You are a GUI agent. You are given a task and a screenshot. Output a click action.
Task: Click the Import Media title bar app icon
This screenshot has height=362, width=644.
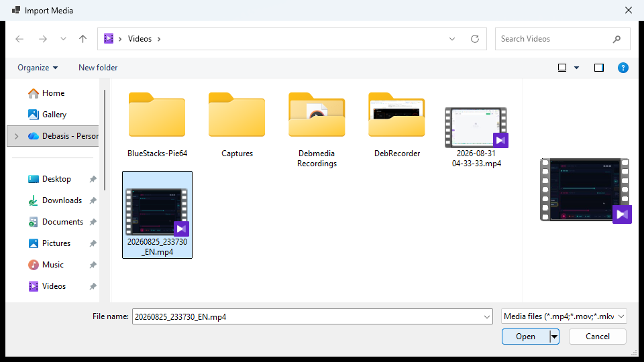pos(16,10)
